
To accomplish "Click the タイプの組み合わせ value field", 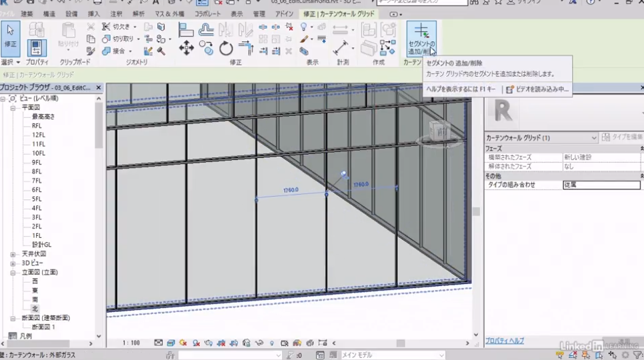I will pyautogui.click(x=600, y=185).
